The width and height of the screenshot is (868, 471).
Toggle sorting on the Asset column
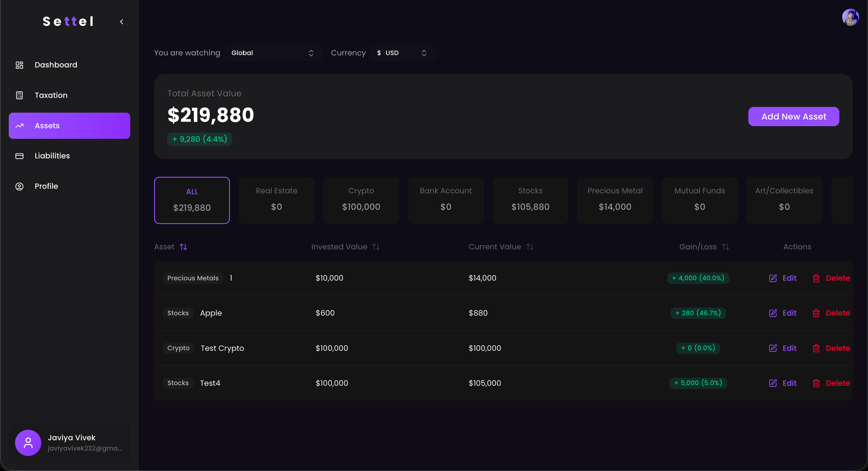click(x=183, y=247)
